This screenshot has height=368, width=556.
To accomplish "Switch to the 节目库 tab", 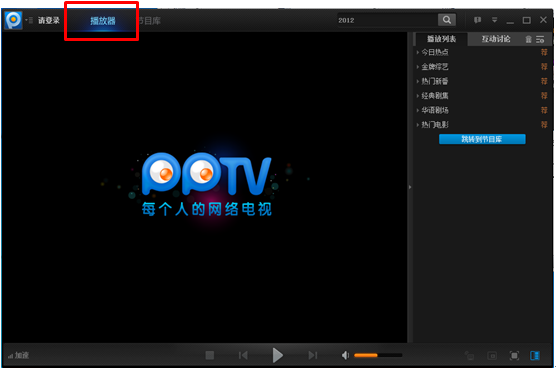I will pos(150,21).
